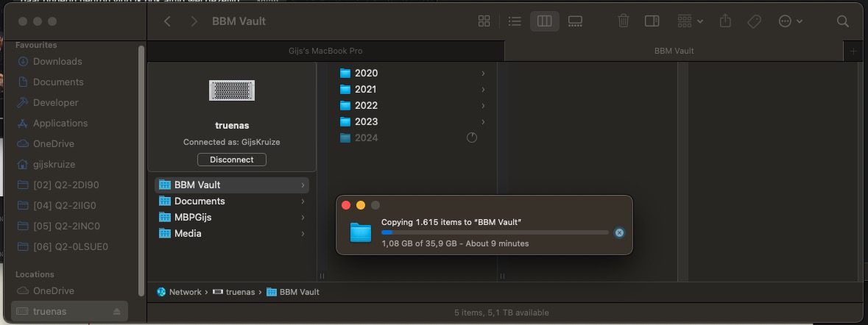Go forward with the right chevron

coord(194,21)
